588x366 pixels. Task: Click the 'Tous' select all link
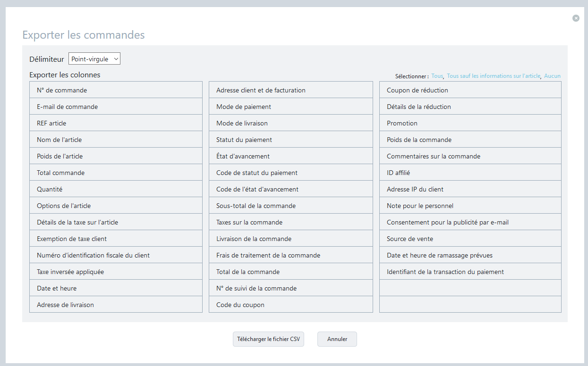pos(437,76)
